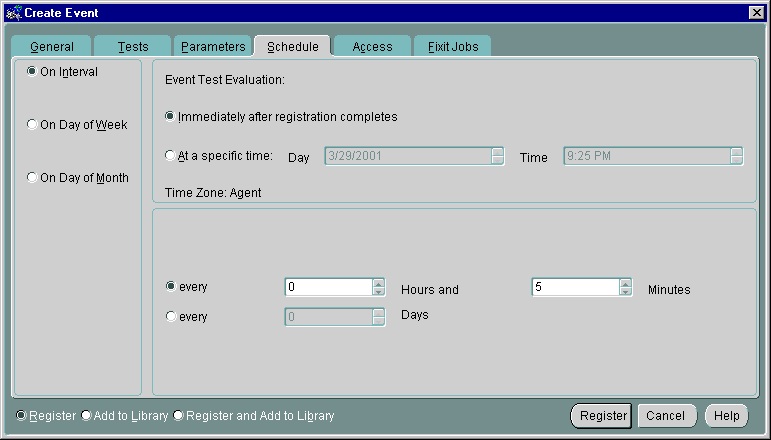Decrease the Hours spinner value
Image resolution: width=771 pixels, height=440 pixels.
[x=378, y=292]
